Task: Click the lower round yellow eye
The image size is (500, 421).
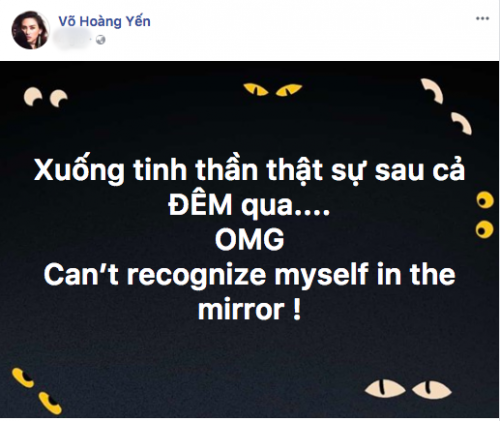Action: click(x=485, y=229)
